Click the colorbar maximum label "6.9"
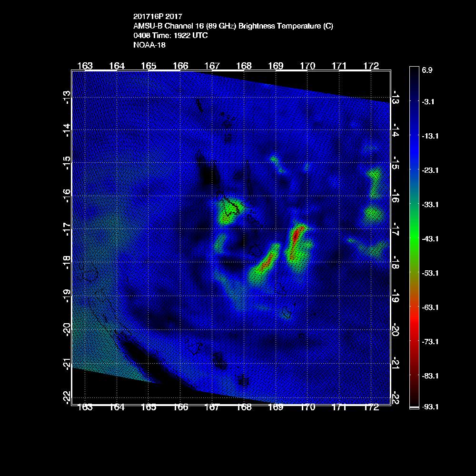 pos(427,70)
